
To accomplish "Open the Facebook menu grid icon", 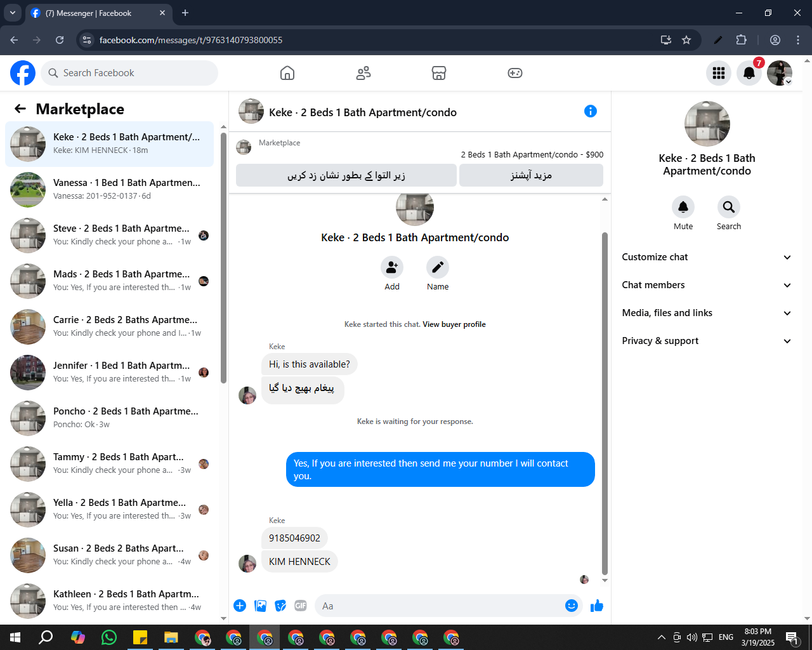I will pos(719,73).
